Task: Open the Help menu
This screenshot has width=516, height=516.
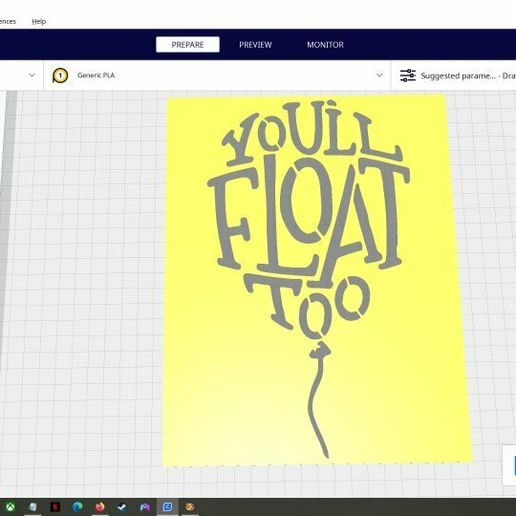Action: tap(39, 22)
